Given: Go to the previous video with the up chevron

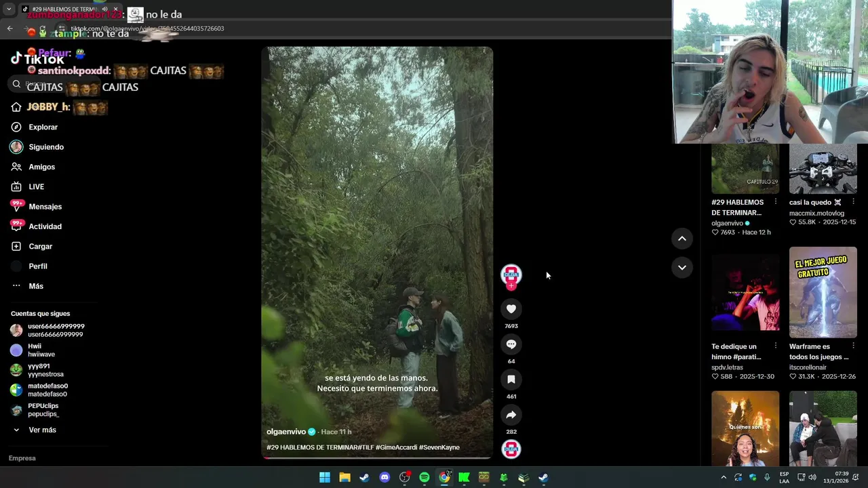Looking at the screenshot, I should (682, 239).
